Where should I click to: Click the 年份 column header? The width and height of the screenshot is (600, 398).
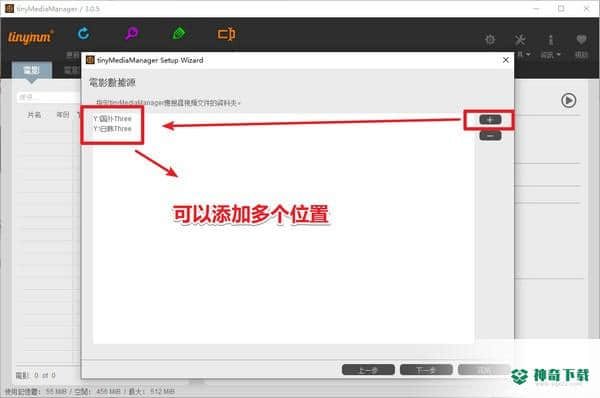pyautogui.click(x=63, y=115)
